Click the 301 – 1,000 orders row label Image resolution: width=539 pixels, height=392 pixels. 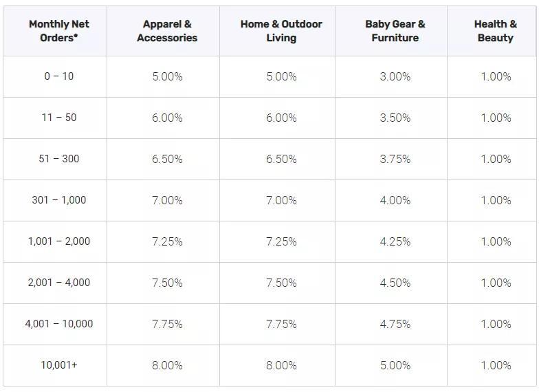(59, 200)
